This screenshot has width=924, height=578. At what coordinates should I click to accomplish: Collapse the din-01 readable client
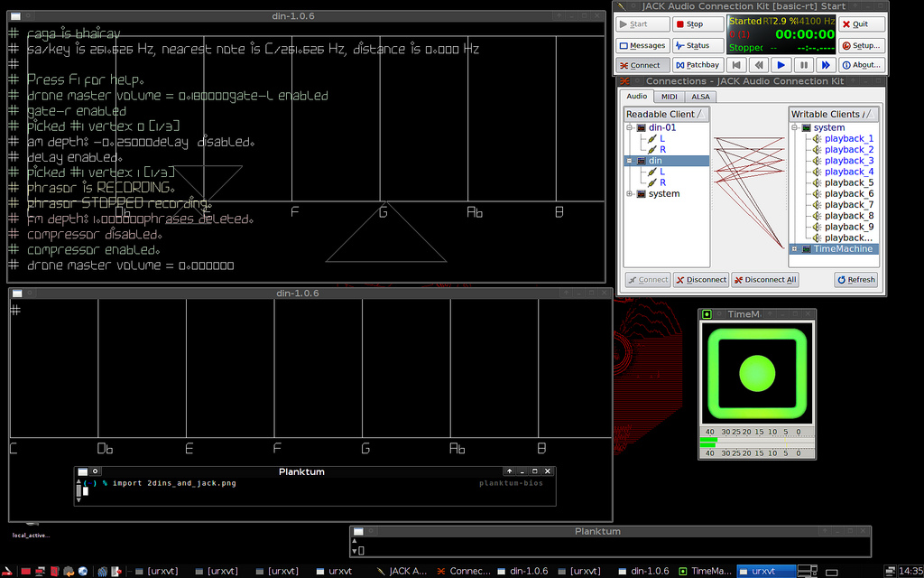pos(629,127)
